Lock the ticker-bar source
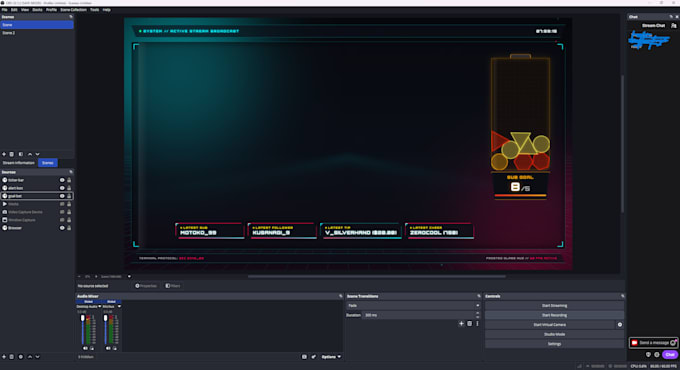This screenshot has height=370, width=680. click(x=69, y=180)
